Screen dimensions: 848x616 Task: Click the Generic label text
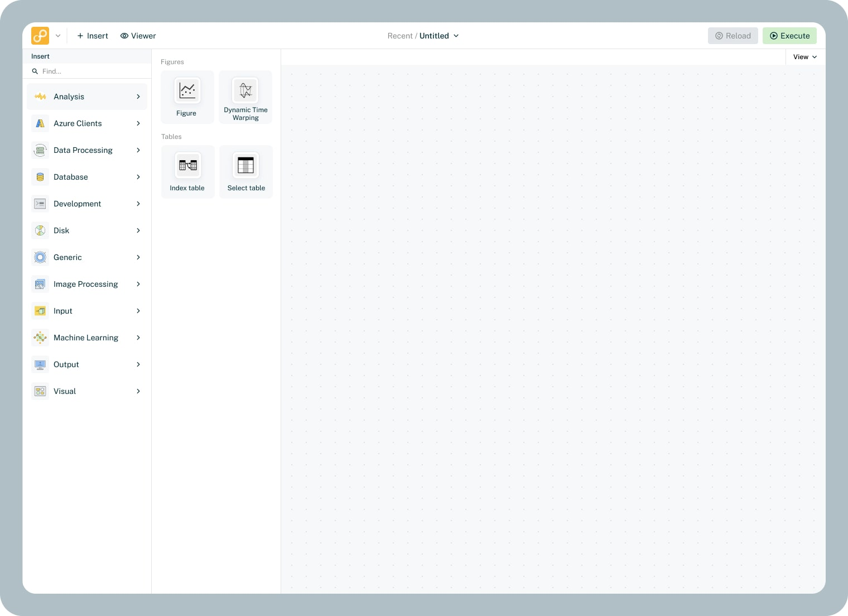(x=68, y=257)
